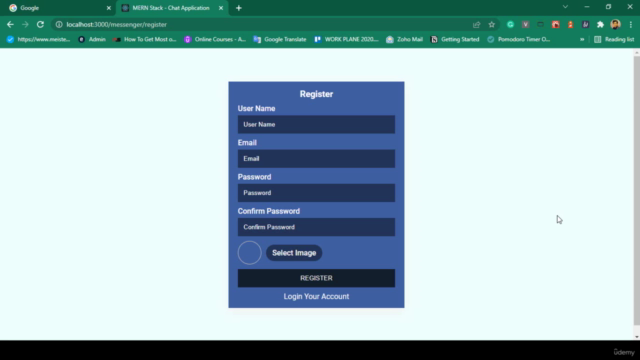Open the Chrome three-dot menu
The image size is (640, 360).
(631, 24)
